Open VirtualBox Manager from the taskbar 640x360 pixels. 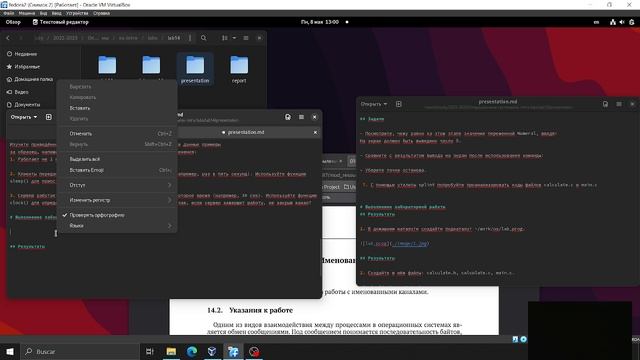pyautogui.click(x=212, y=351)
